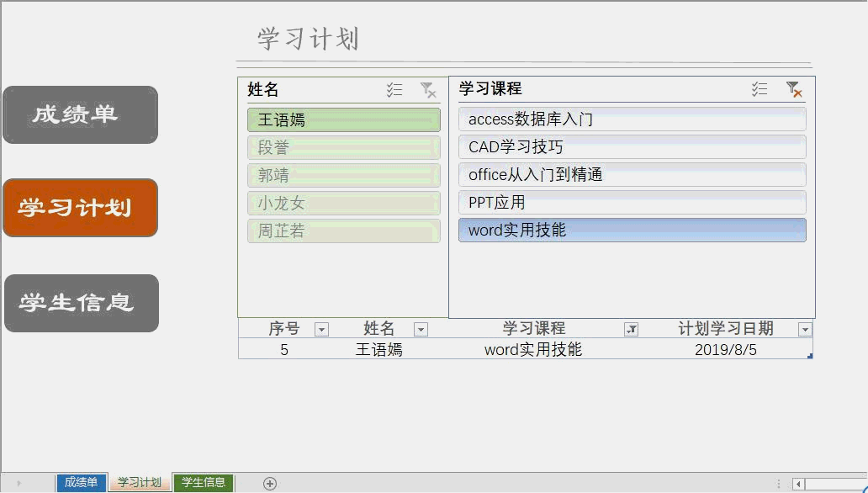
Task: Click the 学习课程 slicer header label
Action: point(490,88)
